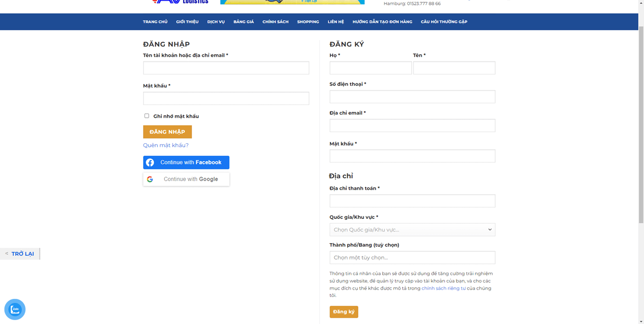The image size is (644, 324).
Task: Submit registration with 'Đăng ký' button
Action: (x=344, y=312)
